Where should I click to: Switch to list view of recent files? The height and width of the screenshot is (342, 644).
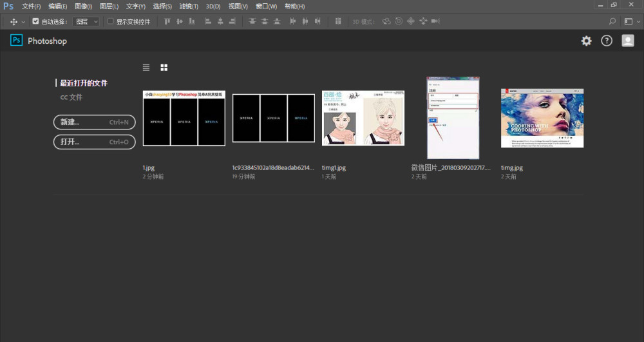[146, 67]
